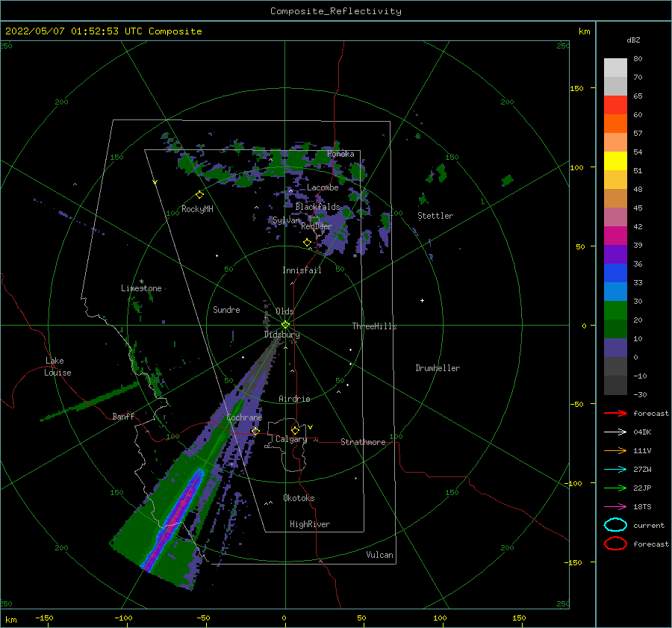Click the Sundre label
The width and height of the screenshot is (672, 628).
226,310
